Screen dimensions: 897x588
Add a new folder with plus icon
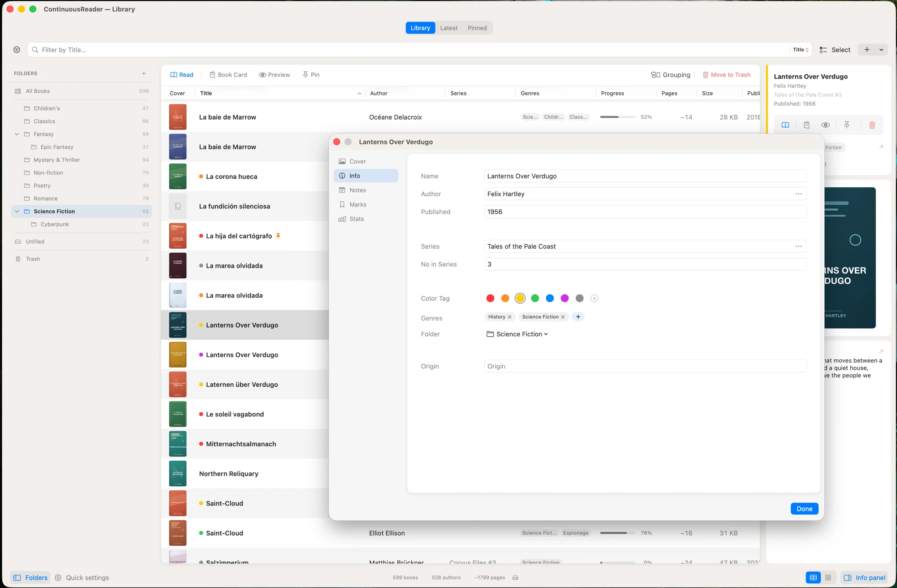(144, 73)
